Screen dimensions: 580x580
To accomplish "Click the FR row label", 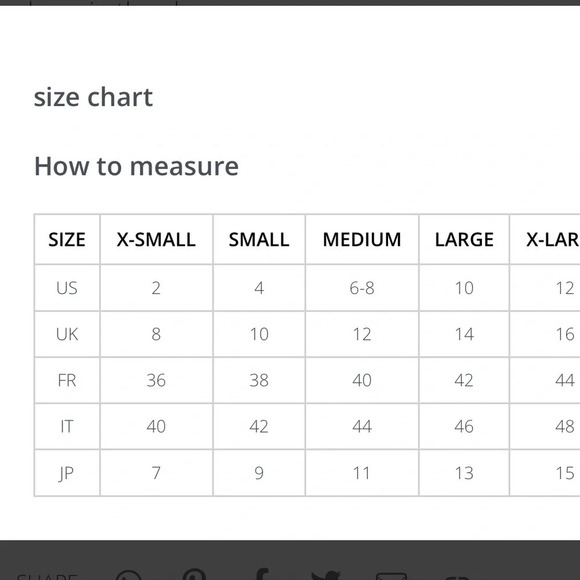I will tap(67, 380).
